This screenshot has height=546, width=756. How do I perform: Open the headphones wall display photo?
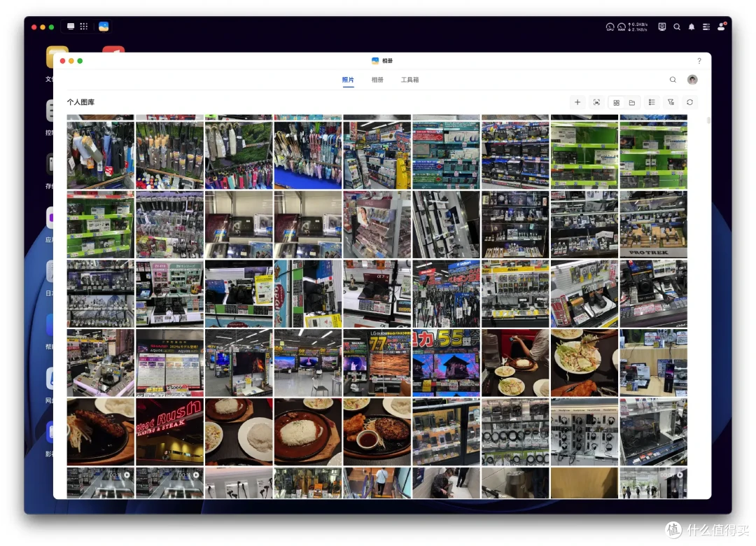pyautogui.click(x=584, y=432)
